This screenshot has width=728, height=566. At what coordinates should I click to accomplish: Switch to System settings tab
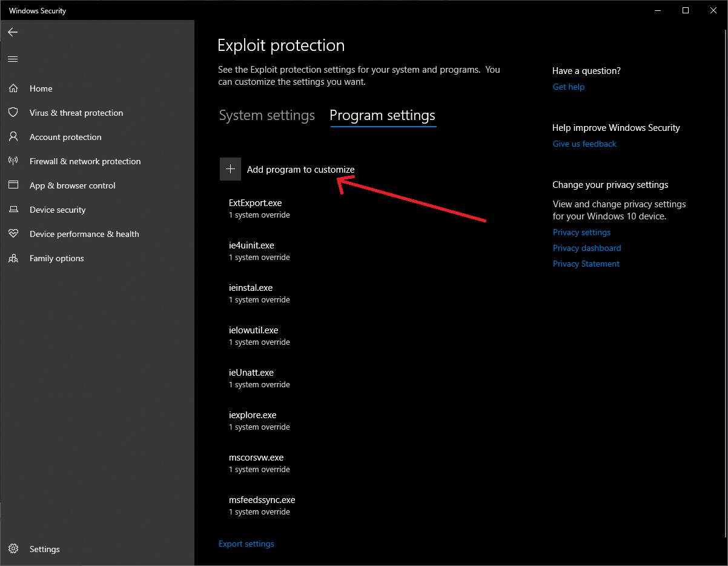266,115
